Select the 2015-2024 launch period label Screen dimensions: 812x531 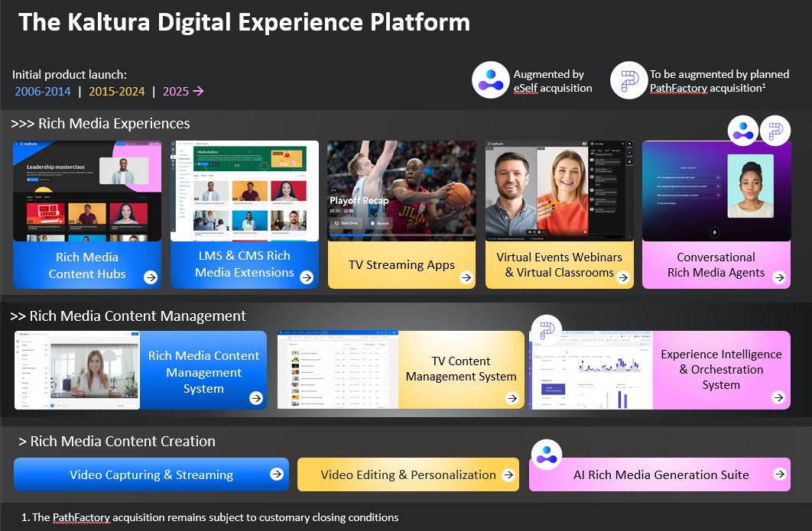pyautogui.click(x=117, y=92)
